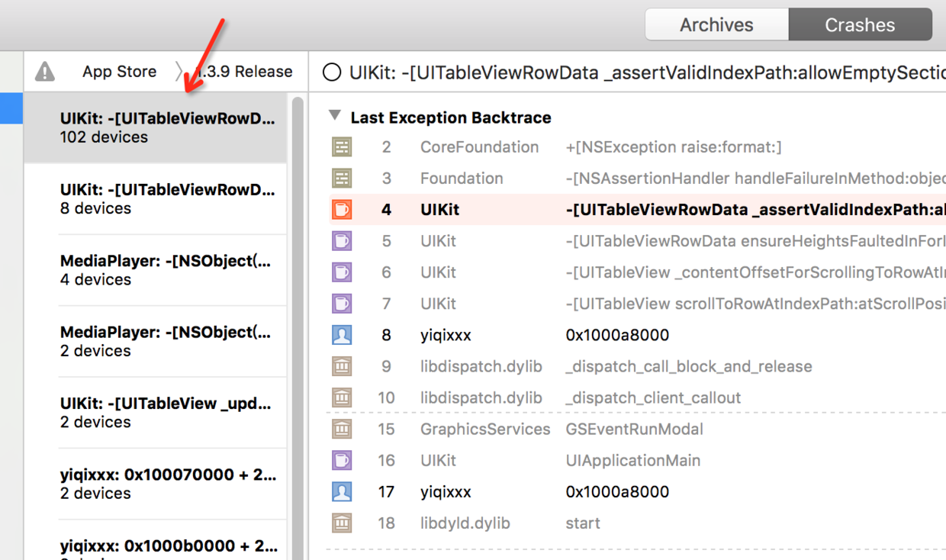Switch to the Crashes tab
946x560 pixels.
click(x=860, y=24)
